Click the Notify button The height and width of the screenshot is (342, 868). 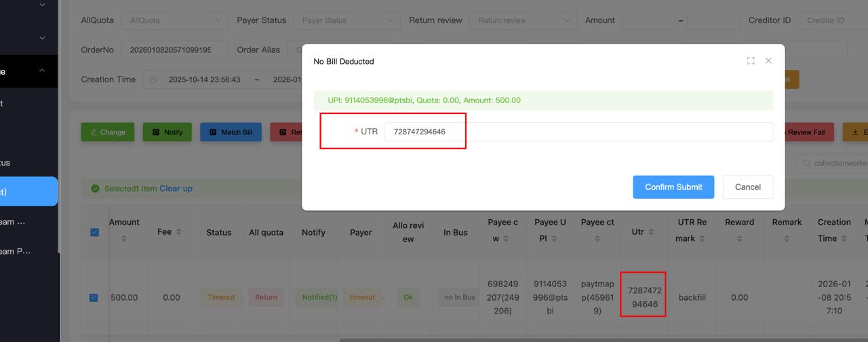[167, 132]
